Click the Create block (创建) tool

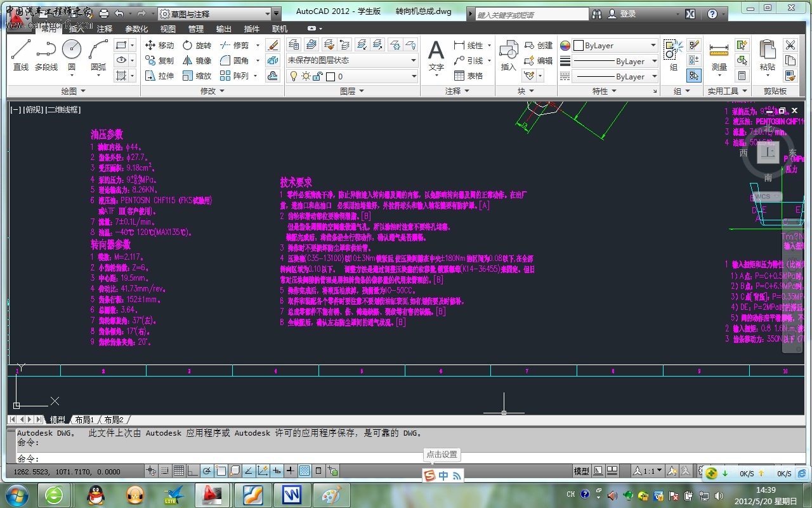pyautogui.click(x=539, y=45)
